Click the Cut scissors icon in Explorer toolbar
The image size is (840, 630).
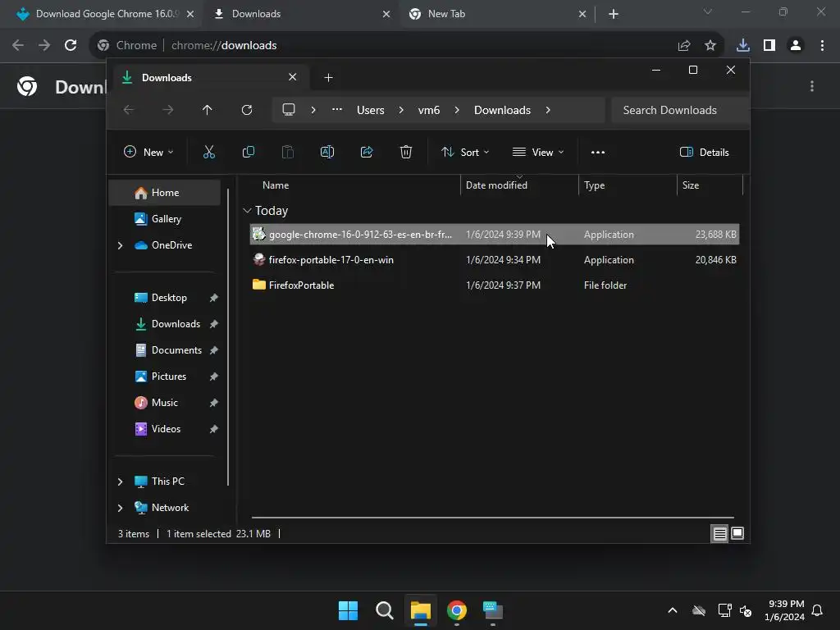[x=209, y=152]
